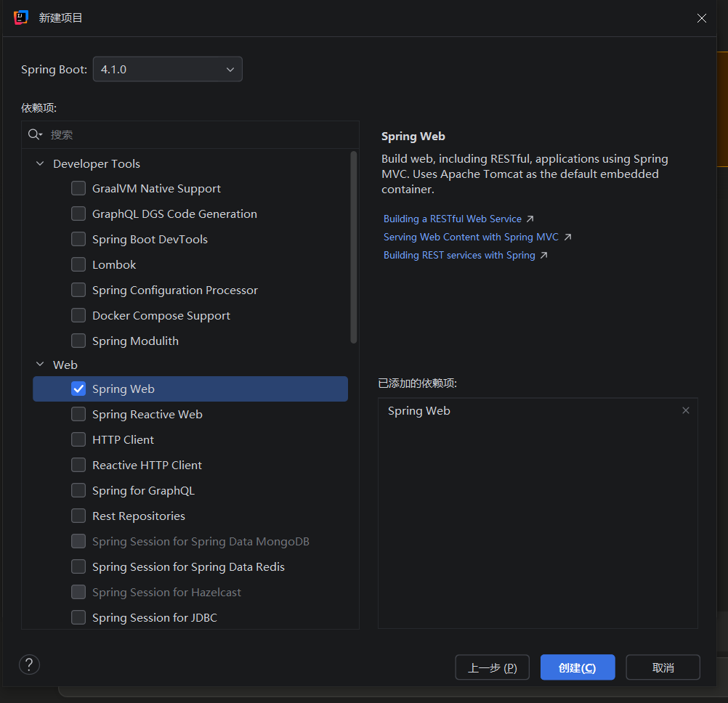The image size is (728, 703).
Task: Collapse the Web group
Action: point(40,365)
